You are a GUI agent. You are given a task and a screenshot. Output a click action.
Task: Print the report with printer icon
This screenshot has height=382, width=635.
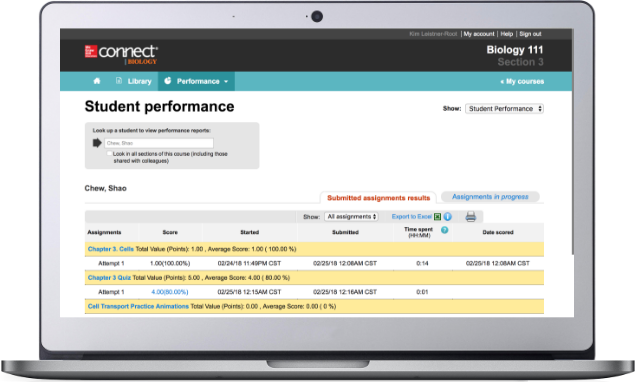coord(471,217)
